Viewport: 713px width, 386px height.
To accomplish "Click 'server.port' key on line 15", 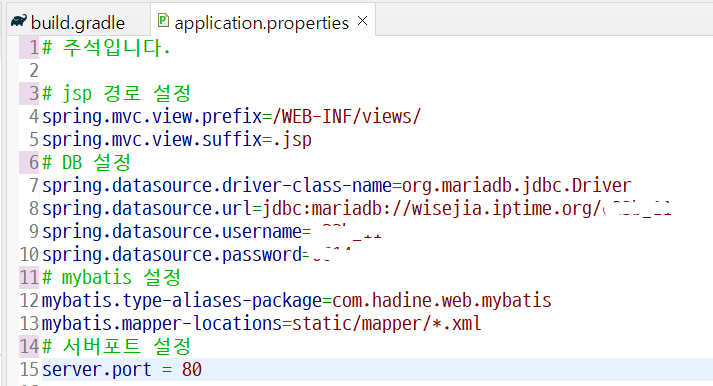I will pyautogui.click(x=96, y=370).
